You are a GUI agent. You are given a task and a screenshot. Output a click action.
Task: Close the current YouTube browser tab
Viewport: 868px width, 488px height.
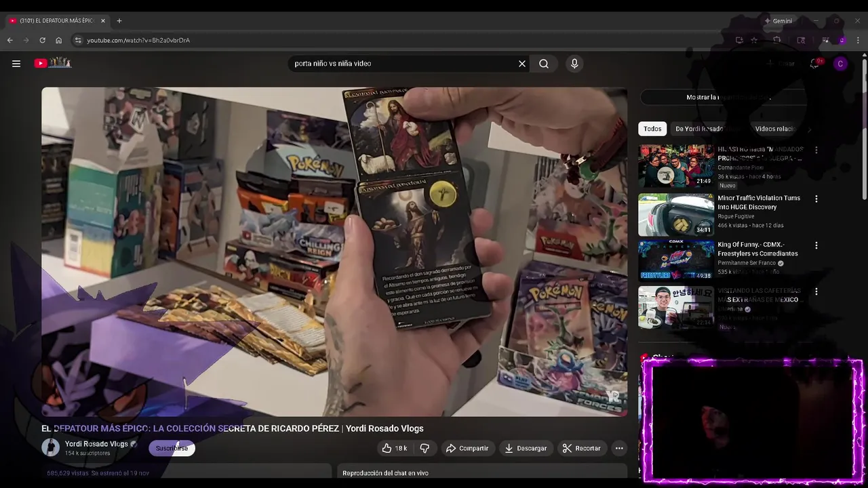tap(103, 21)
